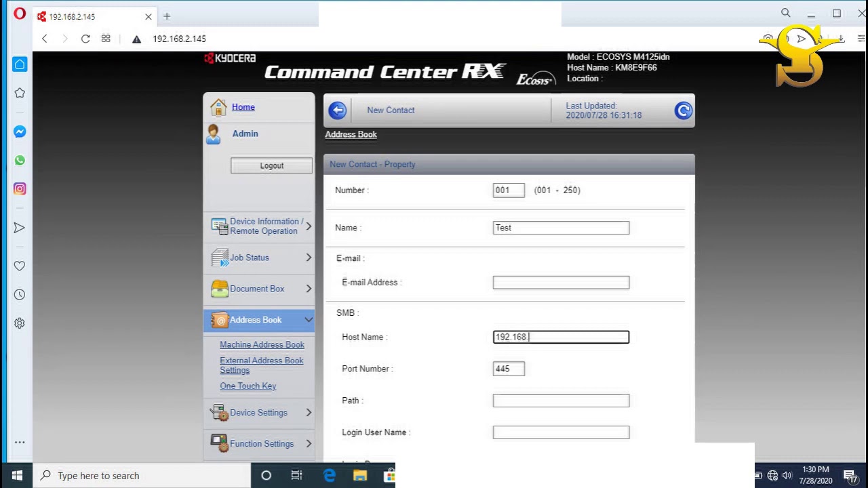The height and width of the screenshot is (488, 868).
Task: Click the Admin user icon
Action: 214,134
